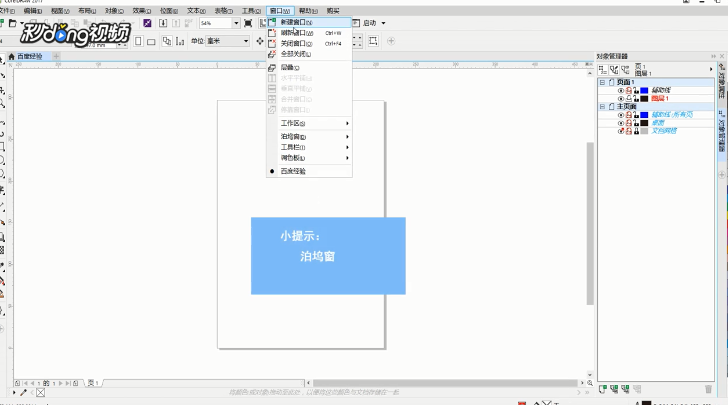Toggle printable icon for 桌面 layer
This screenshot has width=728, height=405.
coord(629,123)
